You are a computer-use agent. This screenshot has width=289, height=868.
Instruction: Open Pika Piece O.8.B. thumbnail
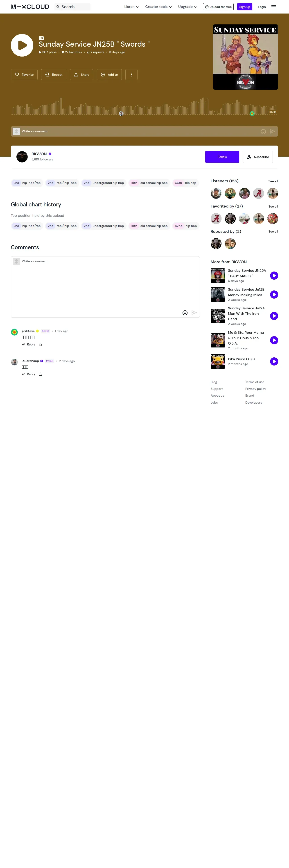(x=218, y=362)
